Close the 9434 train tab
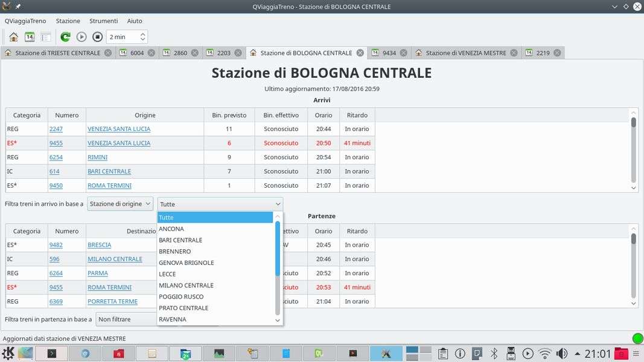This screenshot has height=362, width=644. click(x=404, y=53)
